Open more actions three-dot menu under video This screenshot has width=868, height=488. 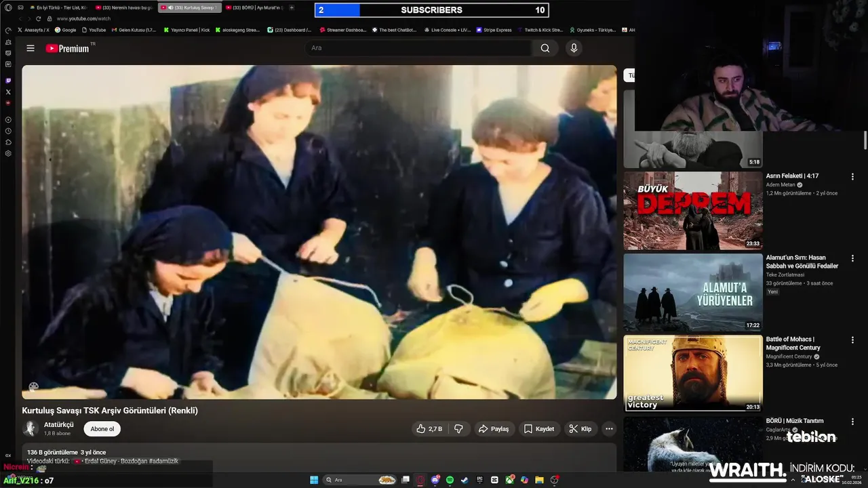tap(609, 429)
